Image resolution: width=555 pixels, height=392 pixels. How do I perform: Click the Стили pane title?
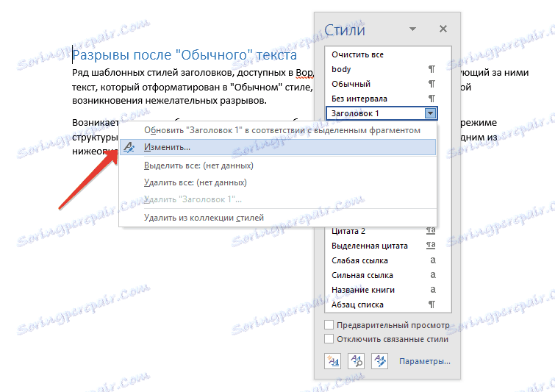point(345,29)
